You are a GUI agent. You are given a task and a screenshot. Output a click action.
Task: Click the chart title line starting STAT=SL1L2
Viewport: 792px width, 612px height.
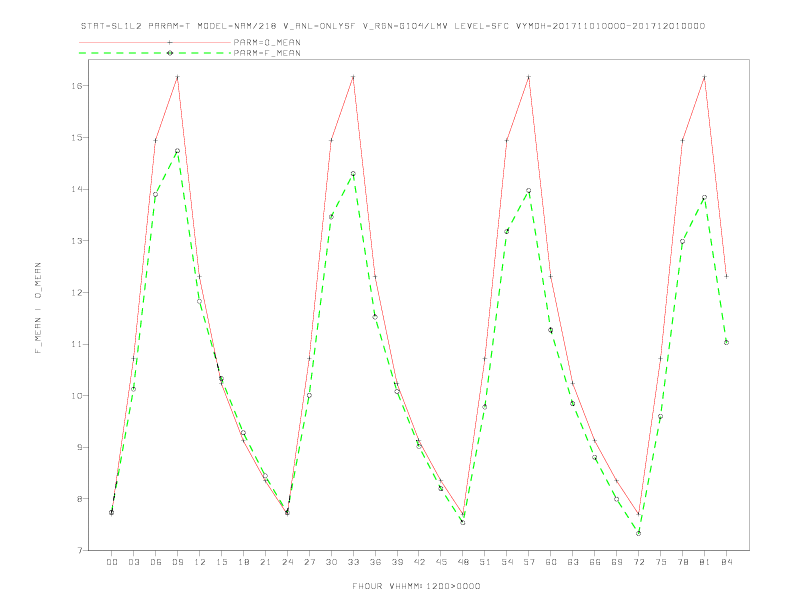(x=393, y=26)
